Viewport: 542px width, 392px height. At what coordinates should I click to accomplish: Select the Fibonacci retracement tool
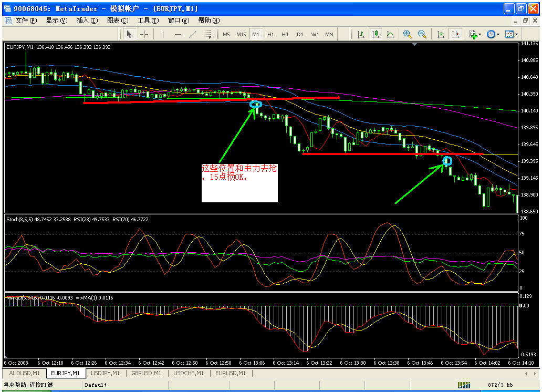point(207,34)
